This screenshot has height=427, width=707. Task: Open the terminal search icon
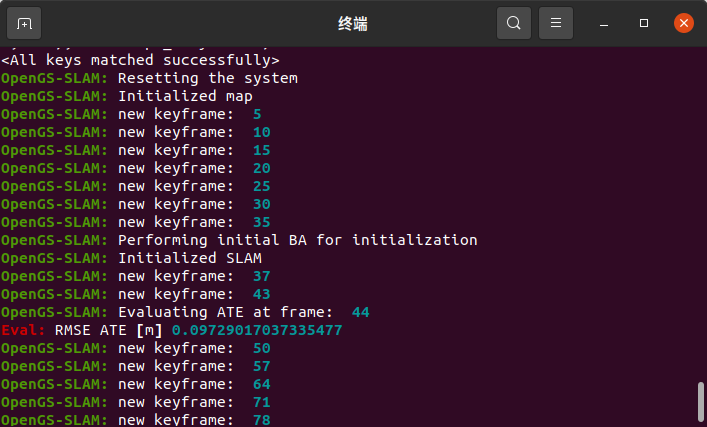pos(514,23)
